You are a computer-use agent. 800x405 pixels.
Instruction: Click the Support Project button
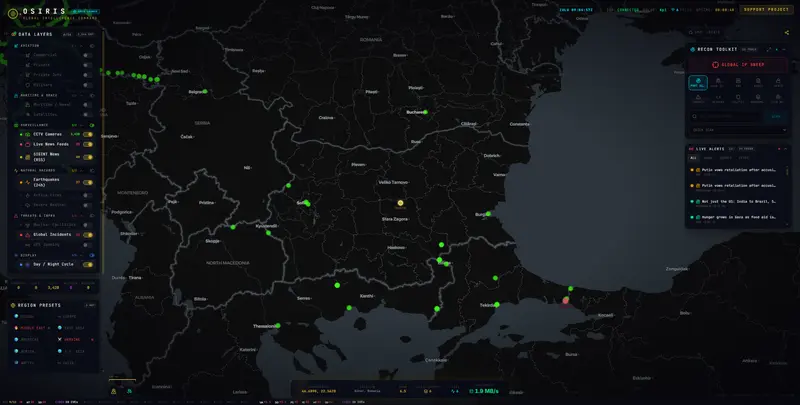click(x=766, y=9)
